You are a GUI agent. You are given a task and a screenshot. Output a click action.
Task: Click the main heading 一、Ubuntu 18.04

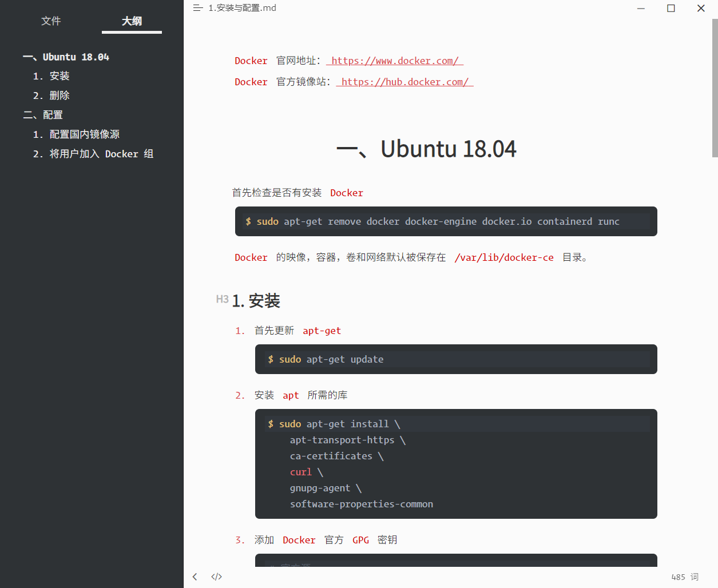(426, 149)
